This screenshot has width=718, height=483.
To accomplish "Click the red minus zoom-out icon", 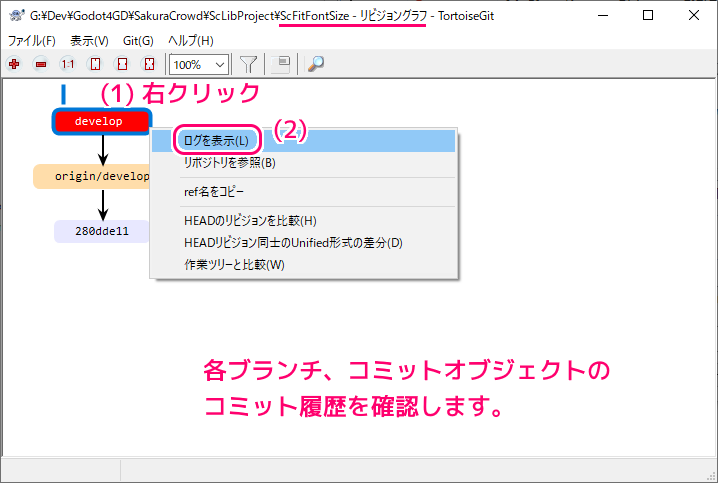I will [x=41, y=64].
